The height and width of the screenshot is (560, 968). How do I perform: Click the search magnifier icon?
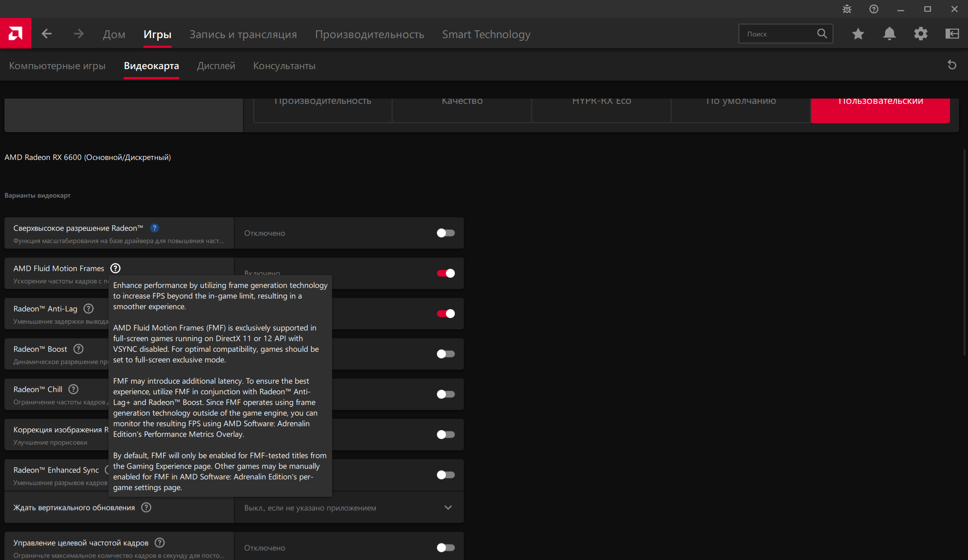coord(822,34)
